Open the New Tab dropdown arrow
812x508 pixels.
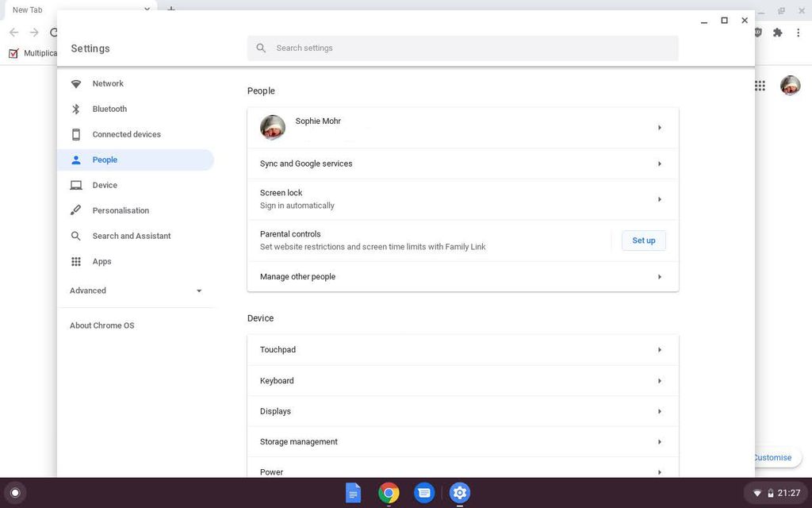click(146, 10)
